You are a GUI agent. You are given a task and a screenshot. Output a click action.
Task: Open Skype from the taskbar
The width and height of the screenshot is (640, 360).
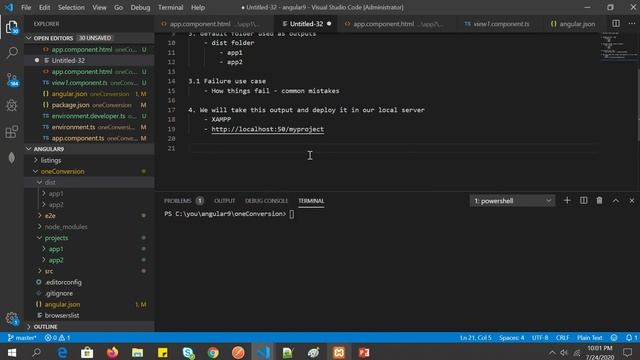point(188,352)
